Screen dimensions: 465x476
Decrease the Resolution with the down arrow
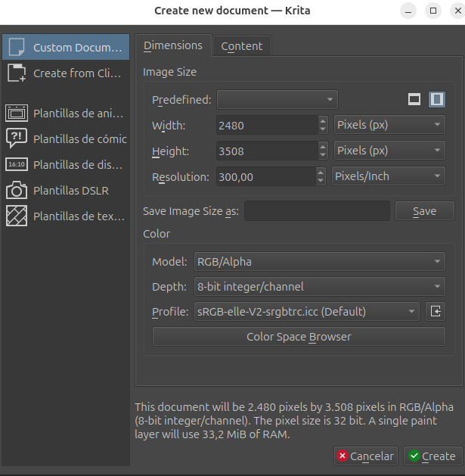(321, 181)
